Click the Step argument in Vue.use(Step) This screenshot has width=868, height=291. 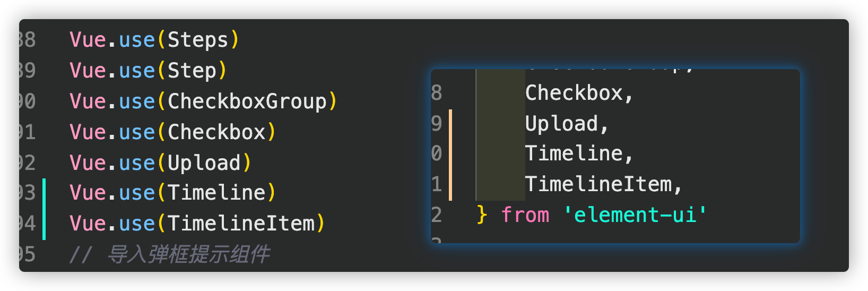click(192, 71)
